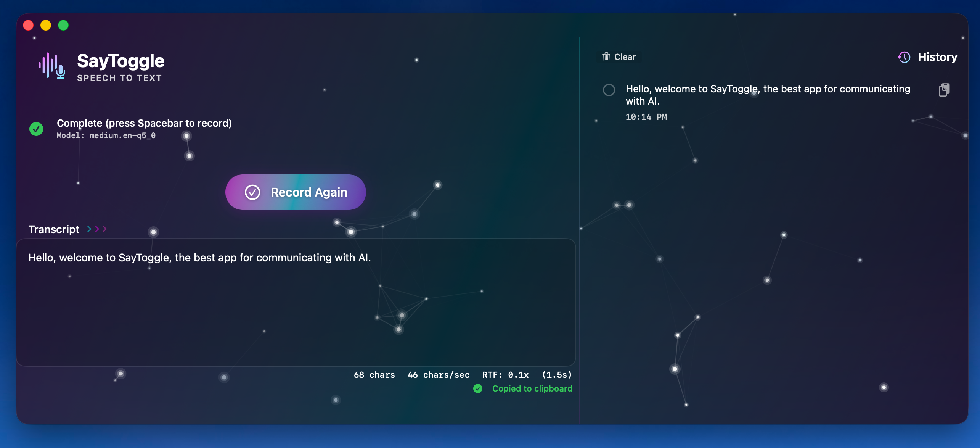Click the clock icon next to History
Image resolution: width=980 pixels, height=448 pixels.
click(903, 57)
